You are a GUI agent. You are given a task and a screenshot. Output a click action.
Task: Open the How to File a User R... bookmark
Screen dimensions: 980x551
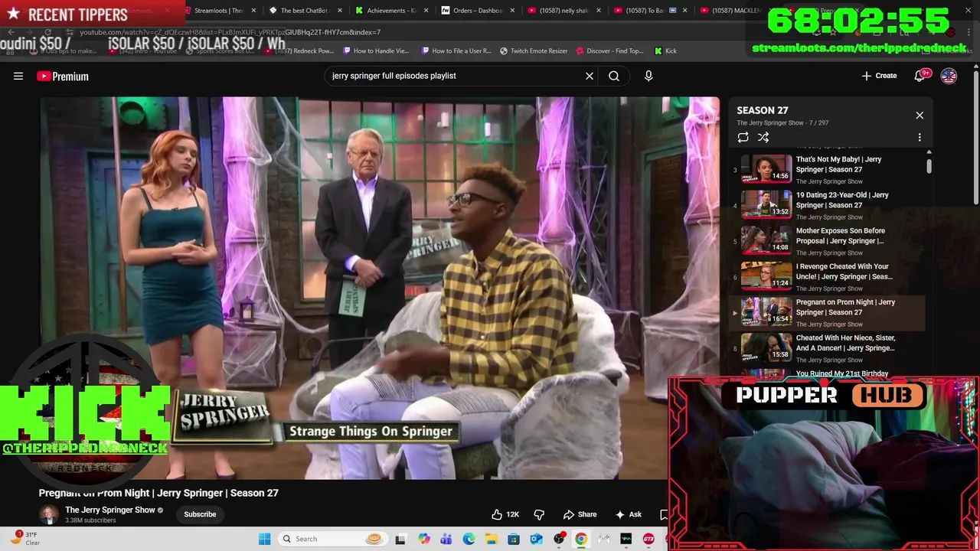click(456, 51)
